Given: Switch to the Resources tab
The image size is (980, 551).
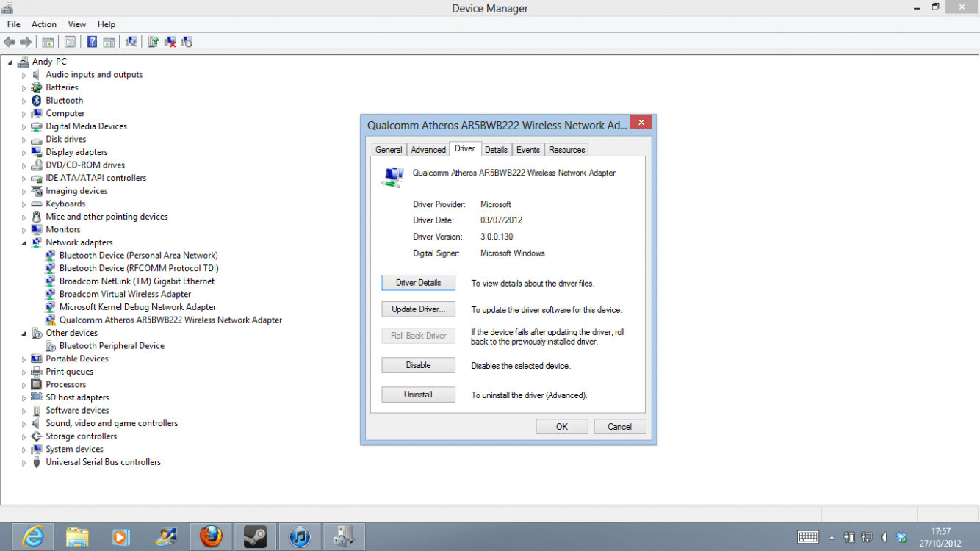Looking at the screenshot, I should click(x=567, y=150).
